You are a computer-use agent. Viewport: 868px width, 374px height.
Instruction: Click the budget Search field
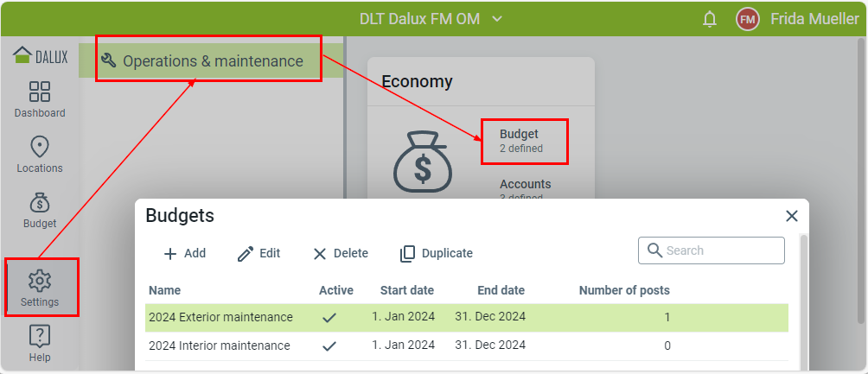[x=720, y=250]
